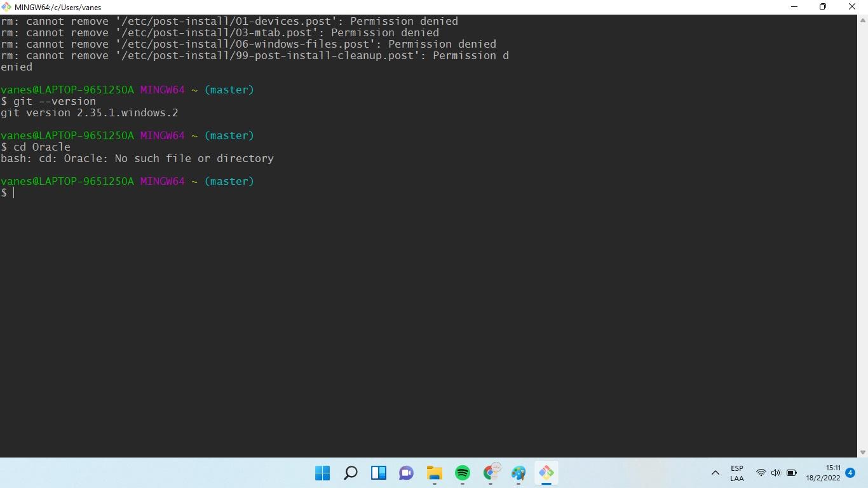Image resolution: width=868 pixels, height=488 pixels.
Task: Close the MINGW64 terminal window
Action: 852,7
